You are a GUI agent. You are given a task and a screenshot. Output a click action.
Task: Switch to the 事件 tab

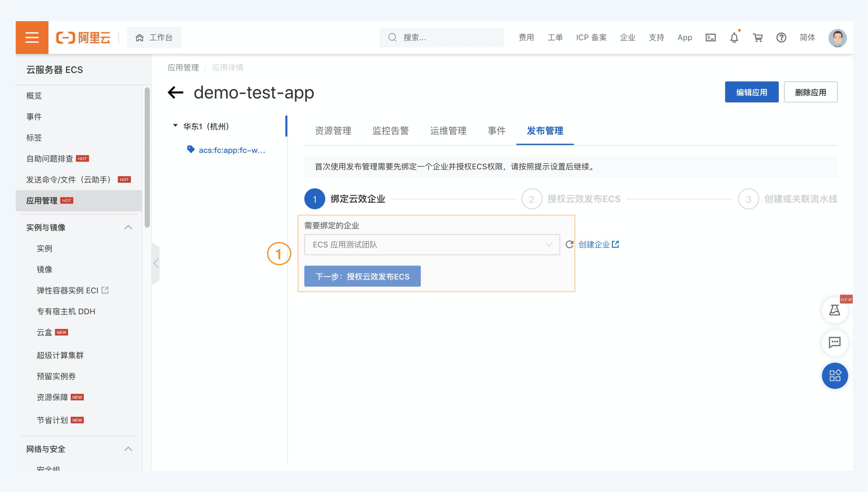tap(496, 131)
